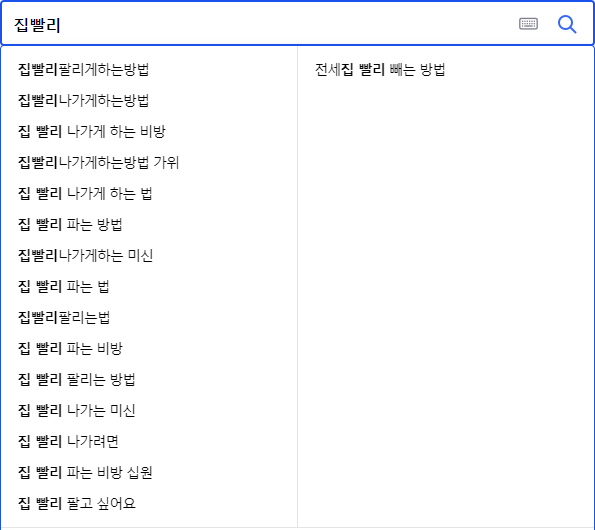Pick suggestion 집 빨리 팔리는 방법

pos(77,379)
